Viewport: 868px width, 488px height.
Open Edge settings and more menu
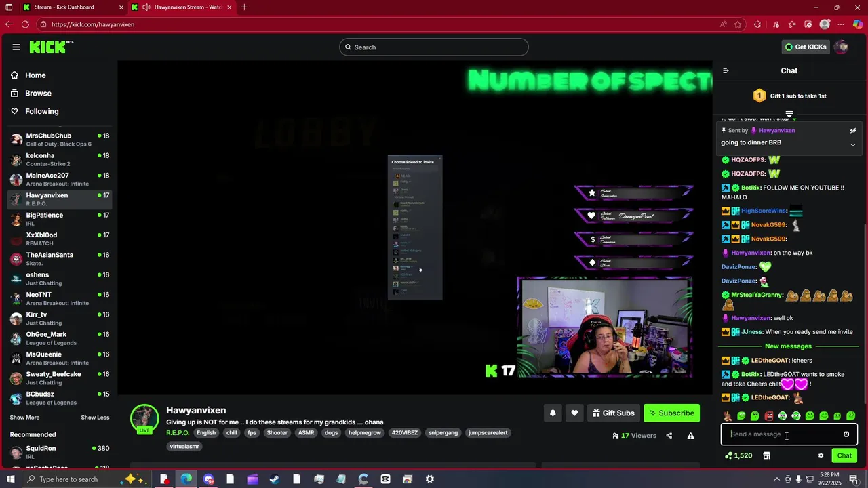(842, 24)
